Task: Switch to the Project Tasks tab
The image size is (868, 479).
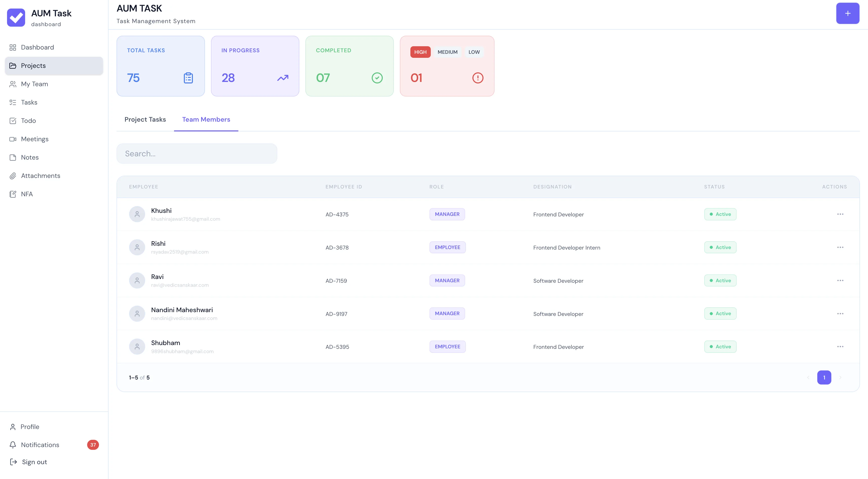Action: (145, 119)
